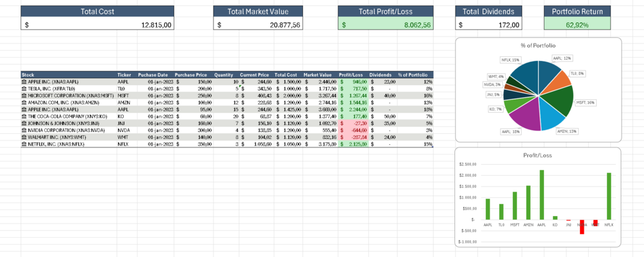Screen dimensions: 644x257
Task: Select Tesla's 343,50 current price cell
Action: click(x=256, y=88)
